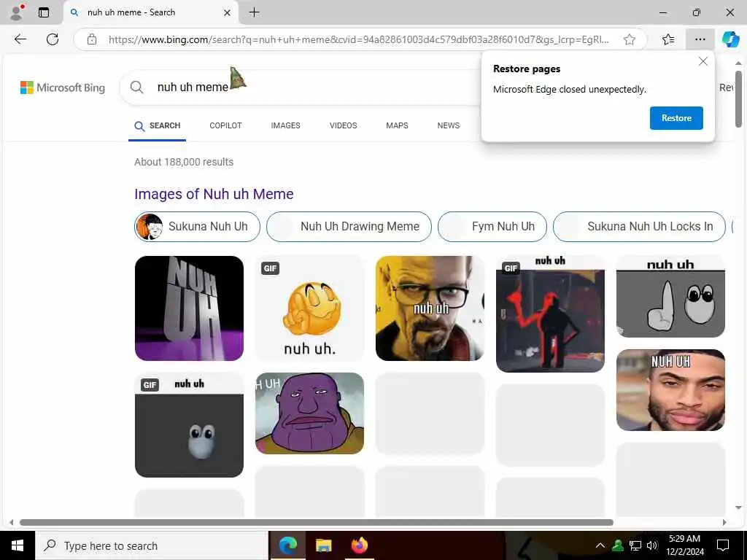Open the volume speaker tray icon
Screen dimensions: 747x560
click(652, 545)
